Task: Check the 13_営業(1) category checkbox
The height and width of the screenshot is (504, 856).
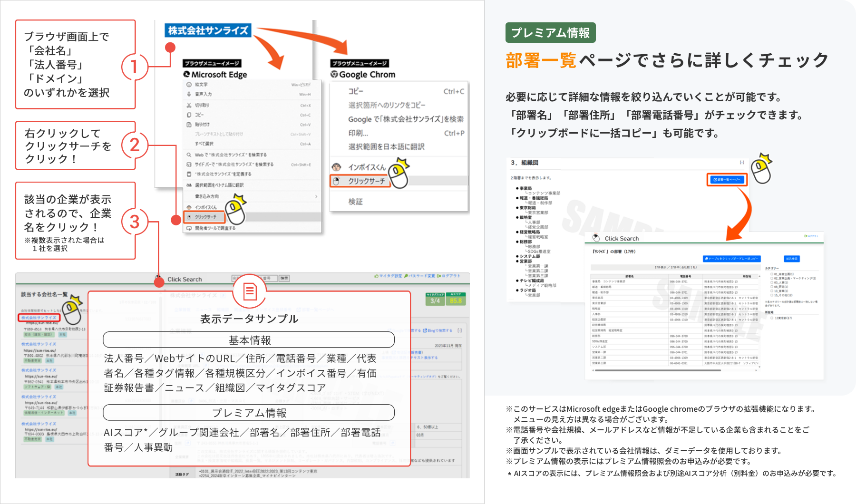Action: (772, 291)
